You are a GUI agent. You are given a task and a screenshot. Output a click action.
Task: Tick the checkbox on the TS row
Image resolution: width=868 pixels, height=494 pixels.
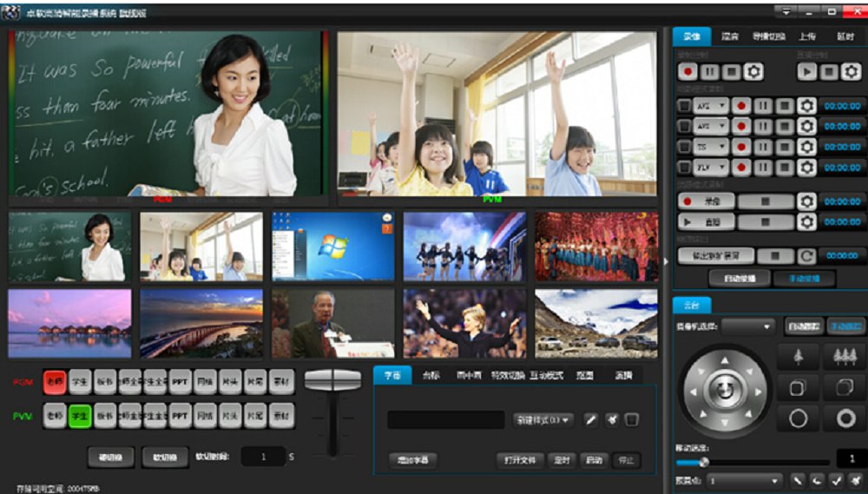coord(685,147)
